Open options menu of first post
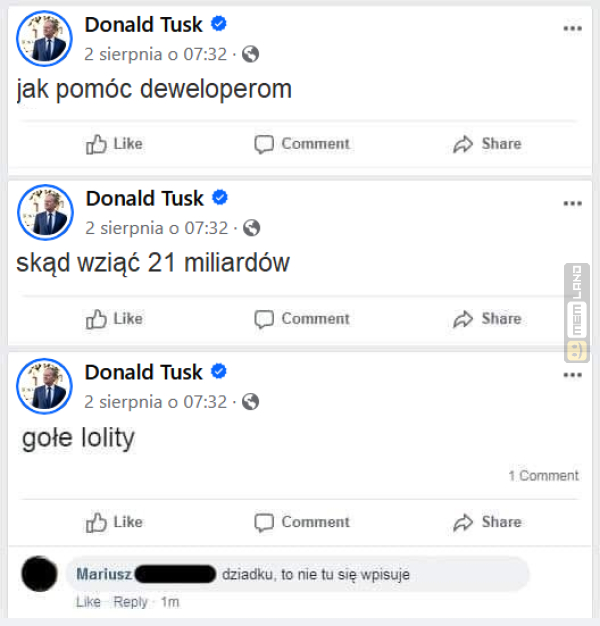The width and height of the screenshot is (600, 626). (x=572, y=29)
